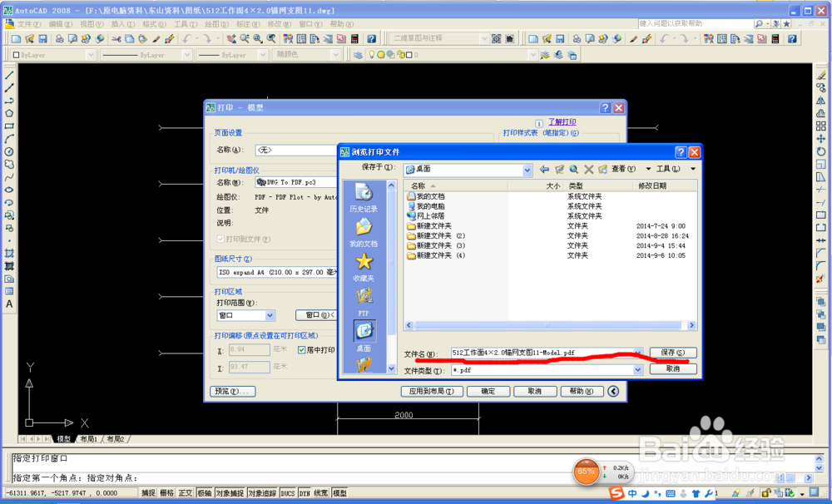Toggle the 打印到文件 checkbox
Screen dimensions: 832x504
coord(220,240)
